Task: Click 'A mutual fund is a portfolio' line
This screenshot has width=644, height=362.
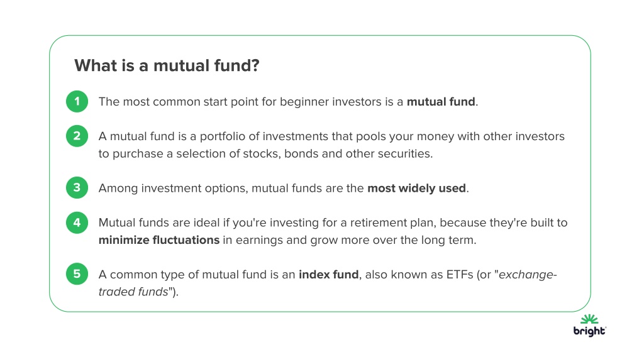Action: pyautogui.click(x=331, y=136)
